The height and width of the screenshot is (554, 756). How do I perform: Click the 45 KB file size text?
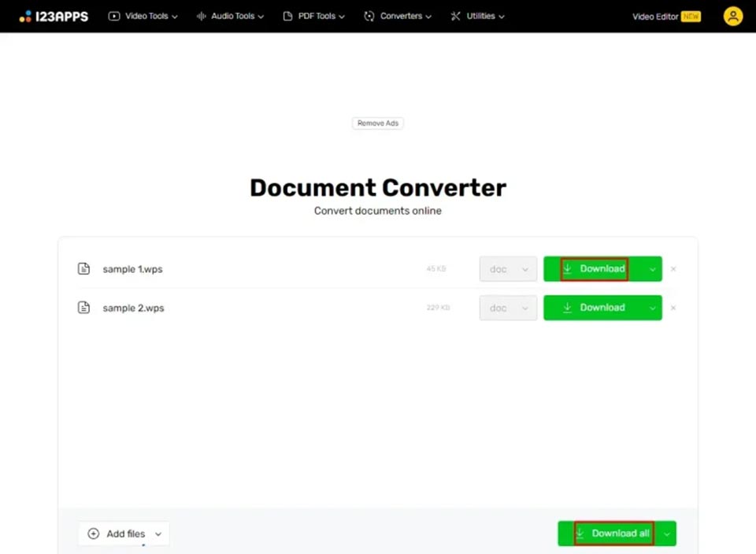click(436, 269)
